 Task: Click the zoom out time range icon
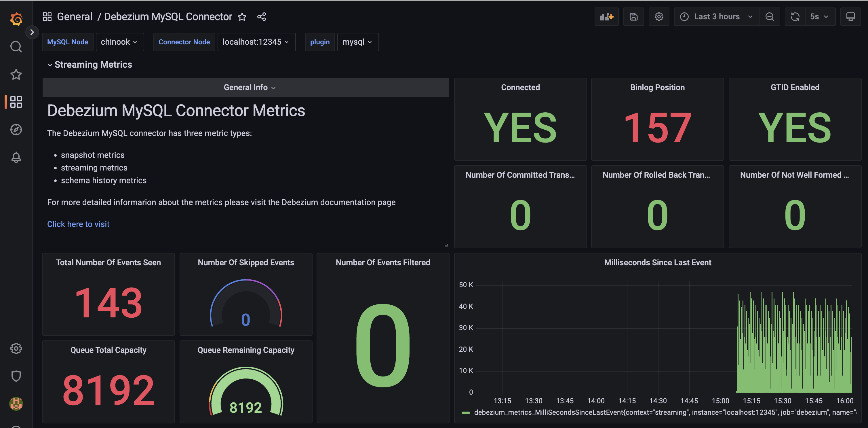point(770,16)
